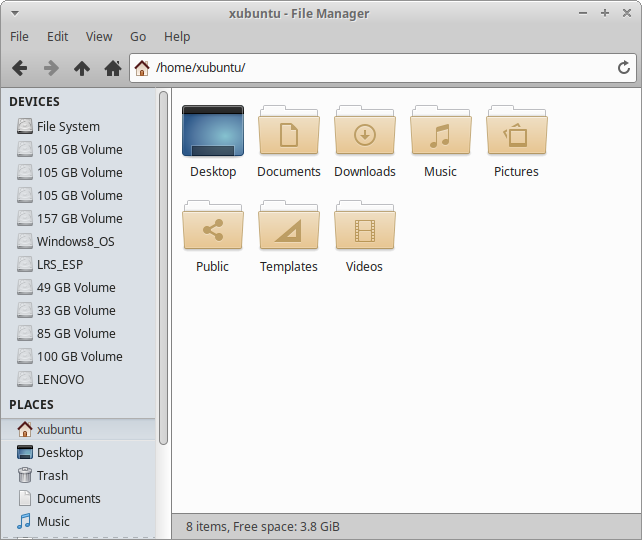Open the window menu arrow in title bar

(11, 13)
